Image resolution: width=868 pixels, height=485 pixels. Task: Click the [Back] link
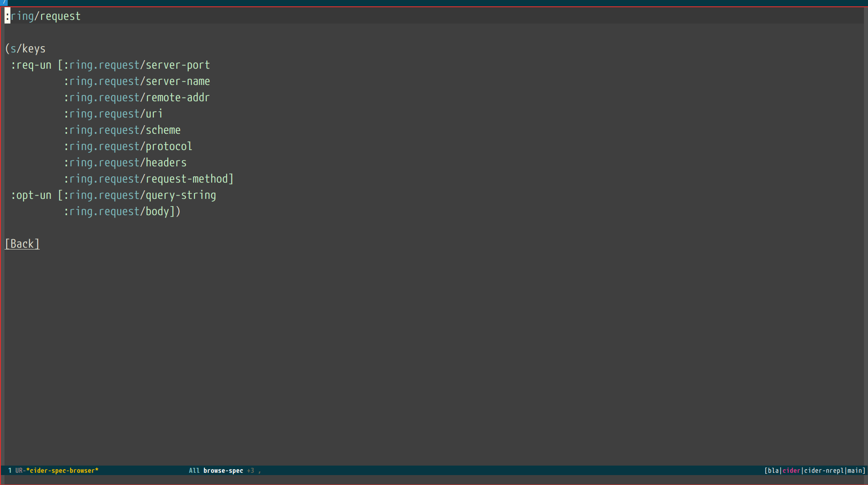tap(22, 244)
